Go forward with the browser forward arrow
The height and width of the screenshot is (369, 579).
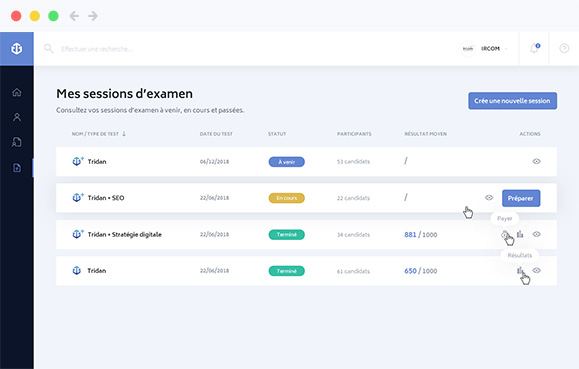pyautogui.click(x=93, y=16)
